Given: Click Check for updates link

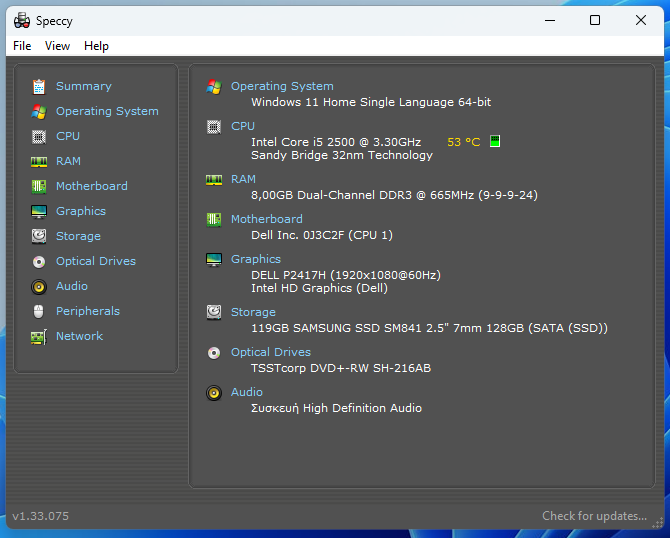Looking at the screenshot, I should click(594, 516).
